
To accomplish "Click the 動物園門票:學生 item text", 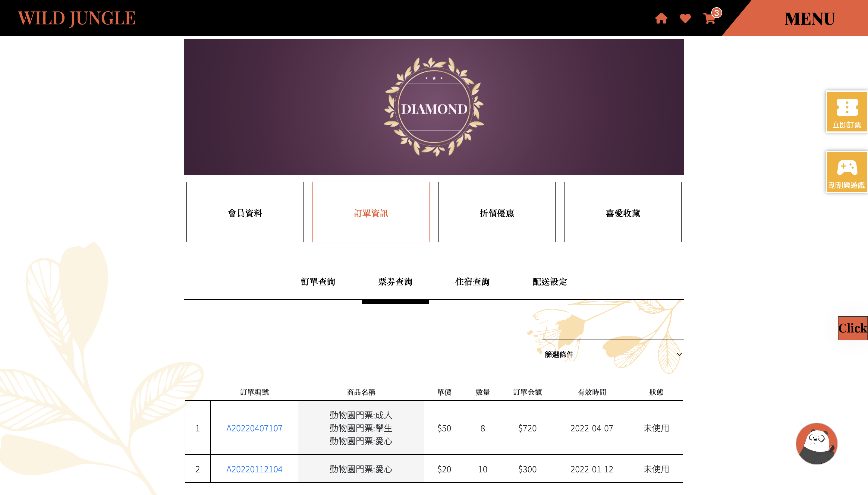I will [361, 428].
